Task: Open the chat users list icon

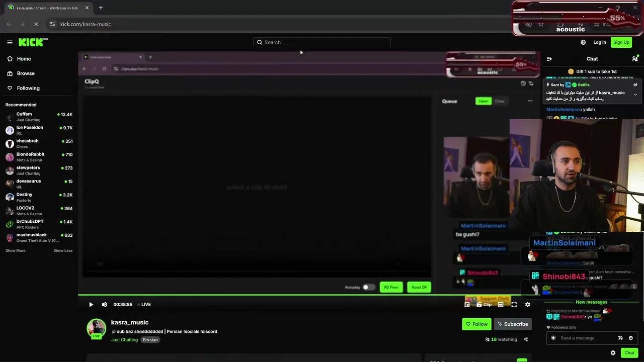Action: click(635, 59)
